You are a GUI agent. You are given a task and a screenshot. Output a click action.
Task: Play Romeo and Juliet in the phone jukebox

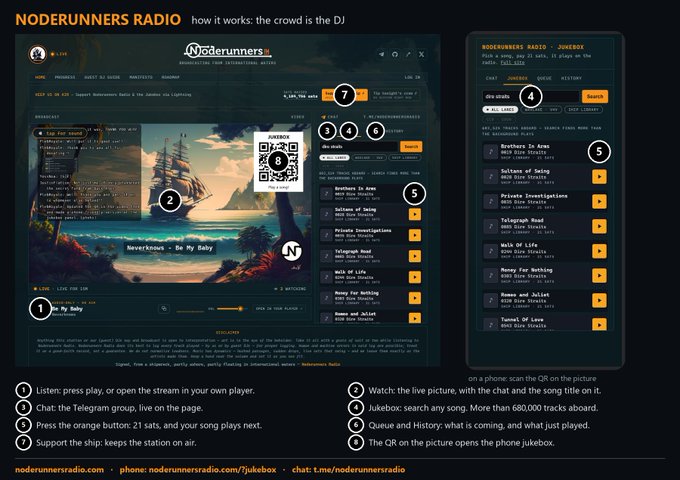click(x=599, y=300)
